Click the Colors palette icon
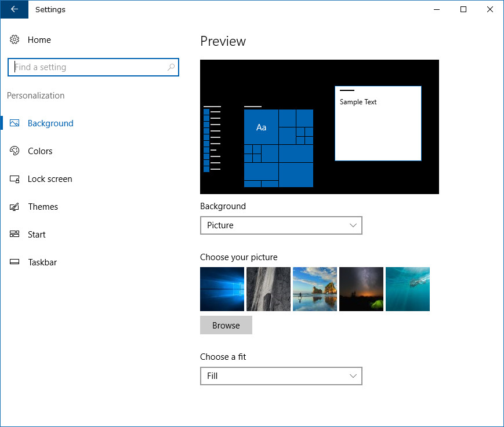 tap(14, 151)
